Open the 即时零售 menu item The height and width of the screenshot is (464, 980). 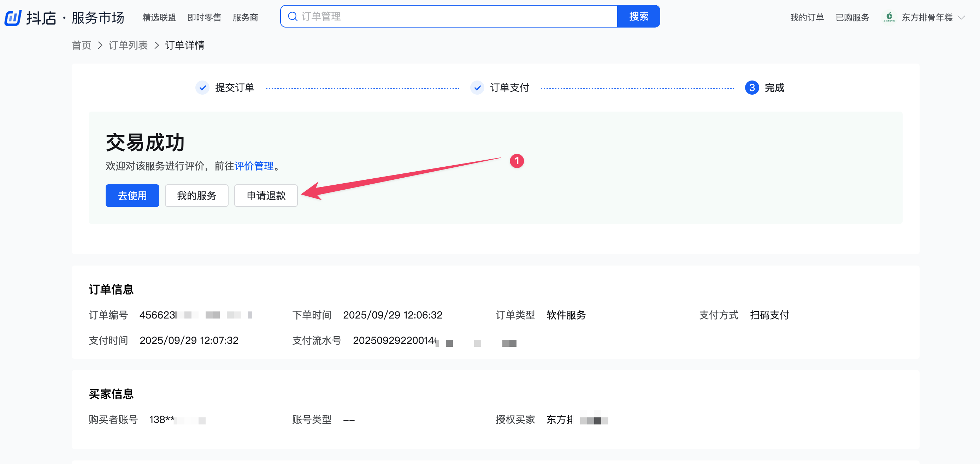point(204,18)
